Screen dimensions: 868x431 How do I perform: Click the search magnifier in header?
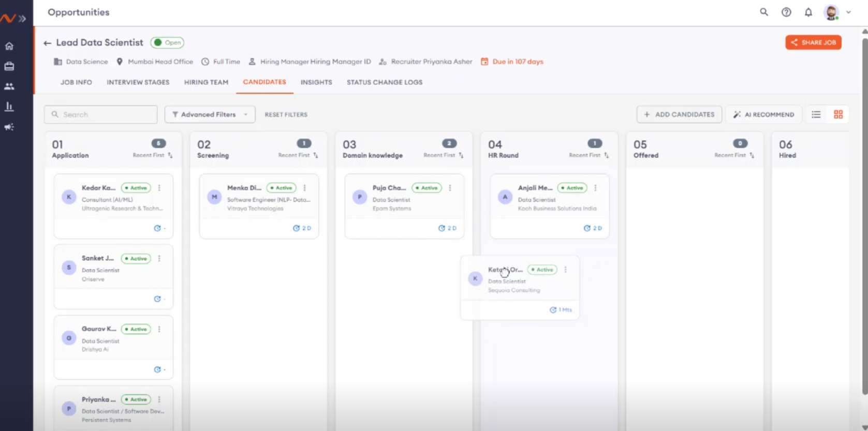pos(764,12)
